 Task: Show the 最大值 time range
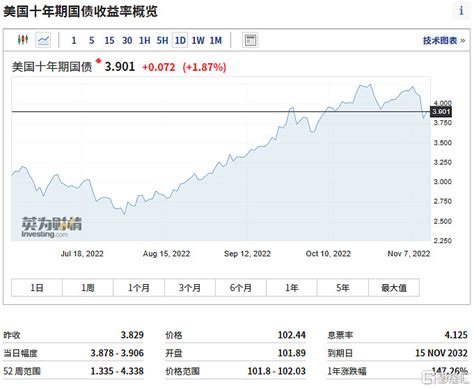(x=394, y=288)
